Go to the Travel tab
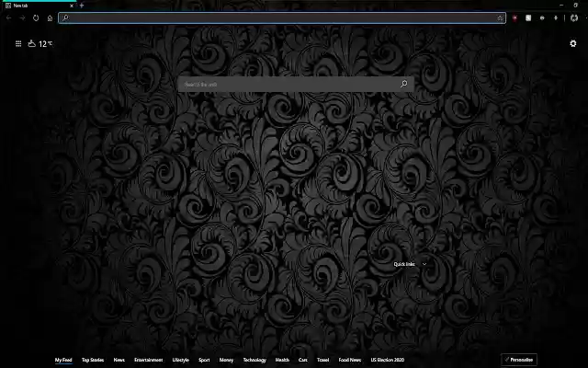This screenshot has width=588, height=368. coord(322,360)
